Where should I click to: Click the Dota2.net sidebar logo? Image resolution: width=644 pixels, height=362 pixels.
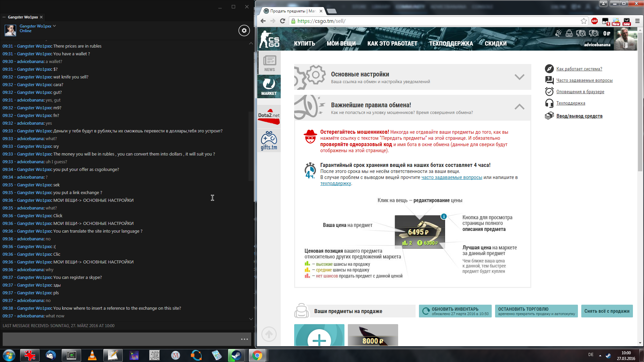pyautogui.click(x=269, y=116)
